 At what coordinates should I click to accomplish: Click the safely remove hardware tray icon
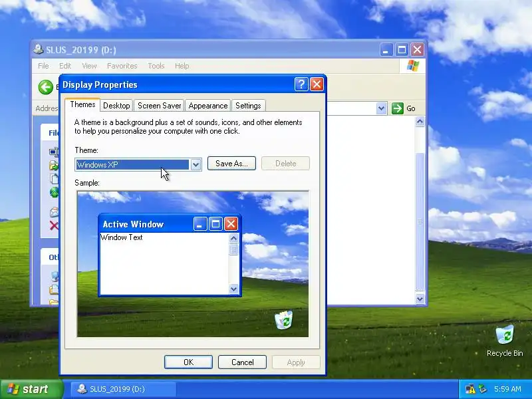point(482,389)
